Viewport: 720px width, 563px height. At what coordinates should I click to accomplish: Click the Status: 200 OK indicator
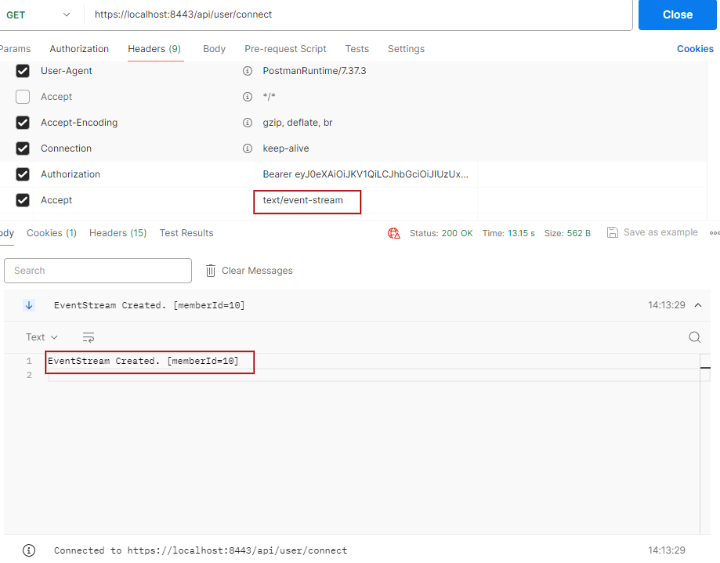pos(441,233)
